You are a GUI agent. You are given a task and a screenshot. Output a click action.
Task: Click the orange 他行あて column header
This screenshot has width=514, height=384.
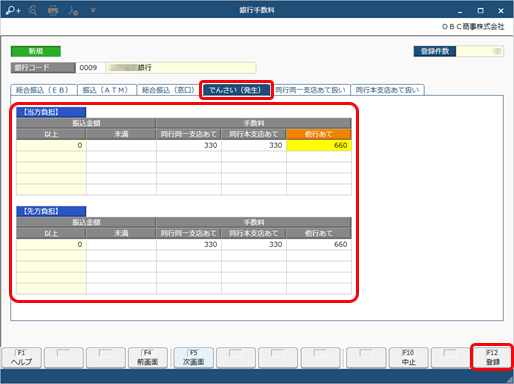[x=319, y=134]
